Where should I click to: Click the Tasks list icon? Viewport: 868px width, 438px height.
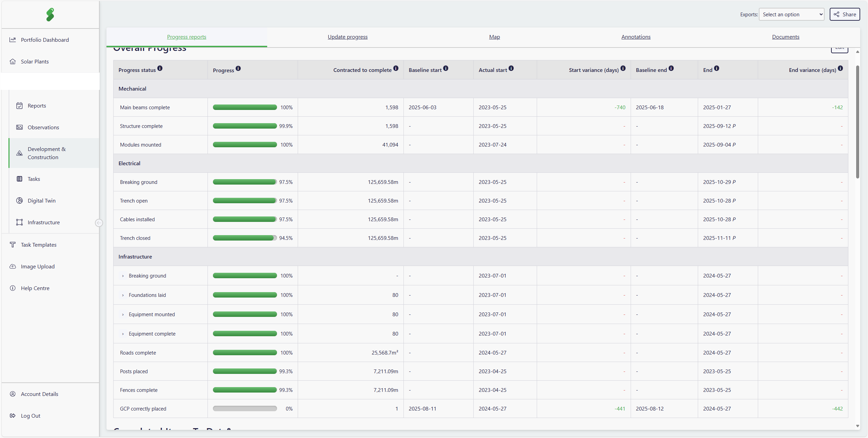coord(19,179)
